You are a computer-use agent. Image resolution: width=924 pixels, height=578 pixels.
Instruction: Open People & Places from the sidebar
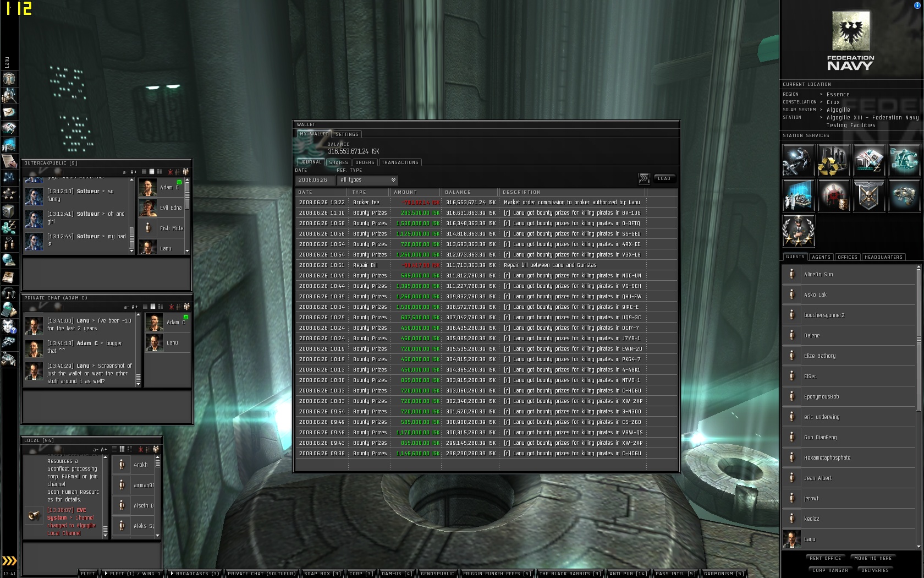(x=9, y=95)
